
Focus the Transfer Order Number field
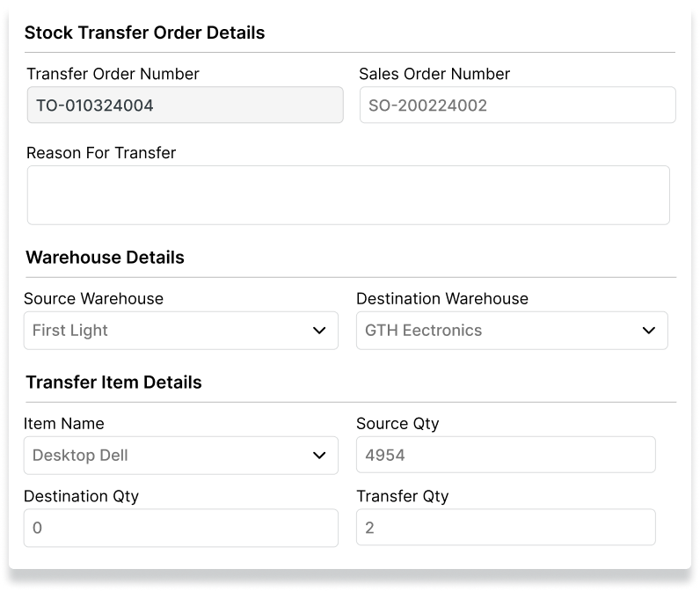(x=185, y=106)
